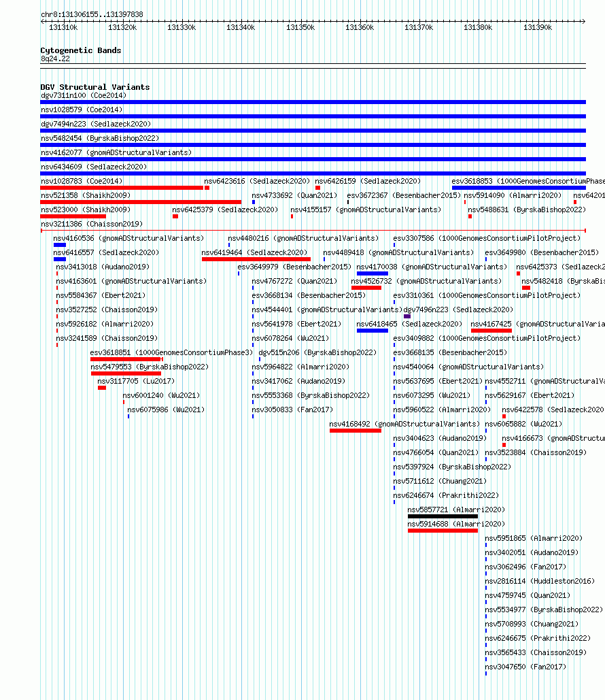Screen dimensions: 605x700
Task: Select nsv6434609 (Sedlazeck2020) variant
Action: [94, 167]
